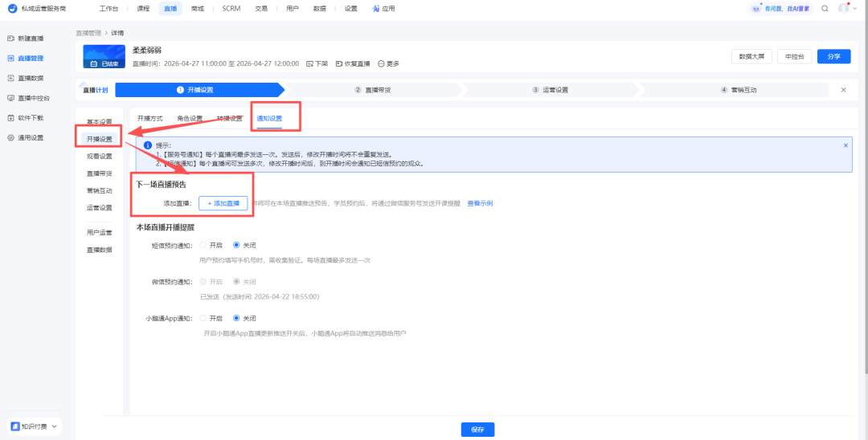Open the 直播 top menu
The width and height of the screenshot is (868, 440).
coord(170,9)
